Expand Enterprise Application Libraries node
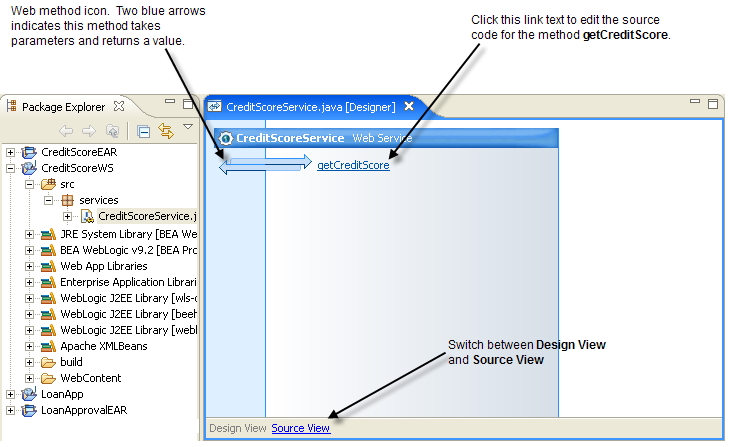The image size is (731, 447). pos(29,282)
